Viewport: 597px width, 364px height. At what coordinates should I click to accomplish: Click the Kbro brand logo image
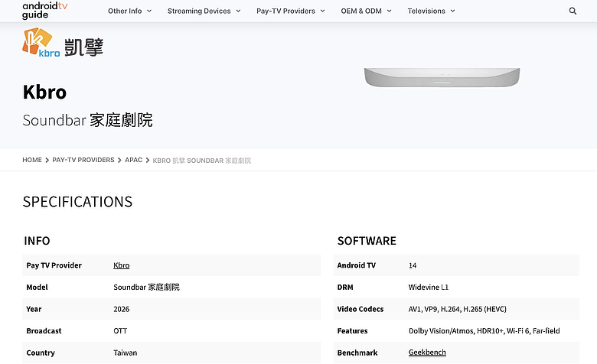[x=63, y=43]
